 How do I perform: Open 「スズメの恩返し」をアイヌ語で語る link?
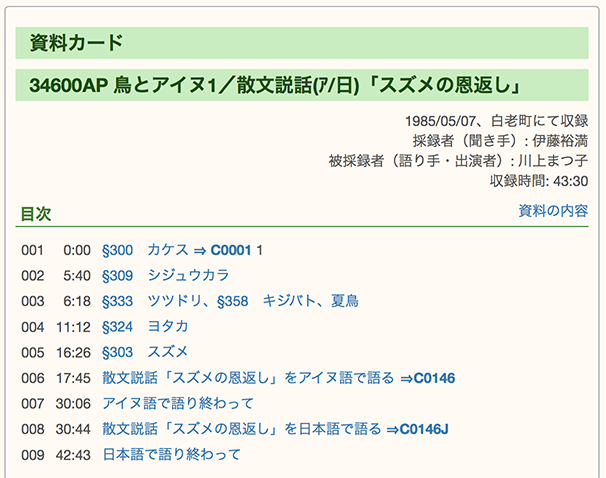248,378
